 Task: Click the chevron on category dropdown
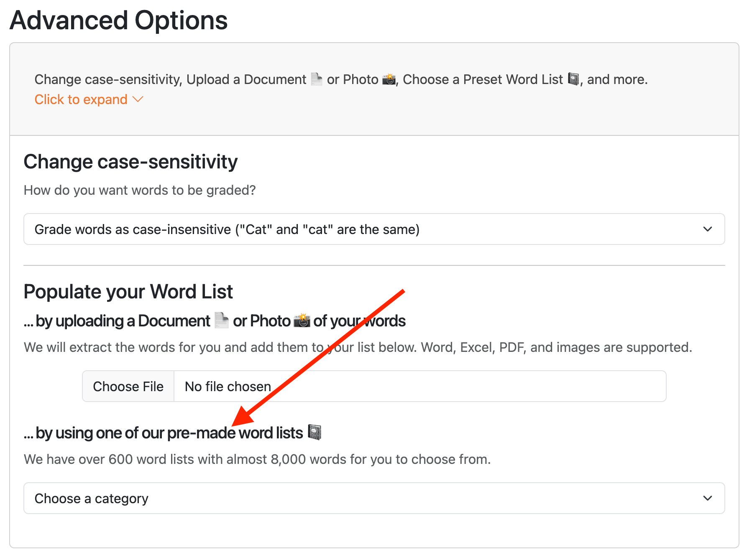(707, 498)
